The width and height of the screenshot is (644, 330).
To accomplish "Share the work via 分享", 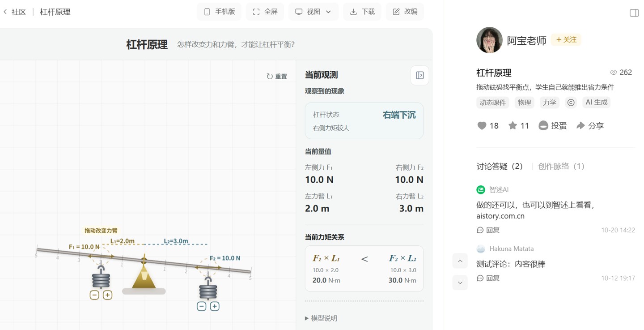I will (x=590, y=126).
